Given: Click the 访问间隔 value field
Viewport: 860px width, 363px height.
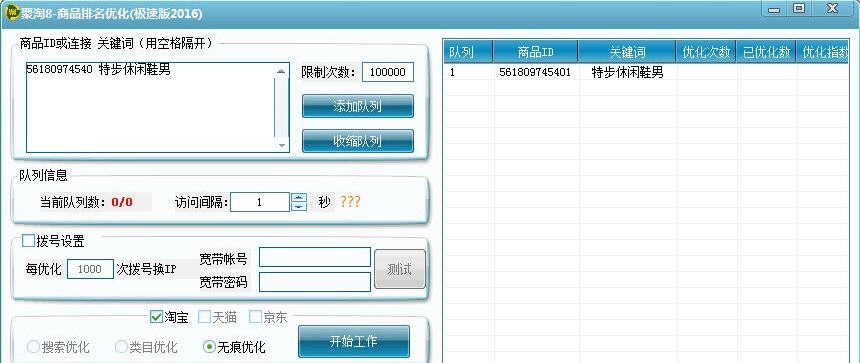Looking at the screenshot, I should tap(259, 202).
